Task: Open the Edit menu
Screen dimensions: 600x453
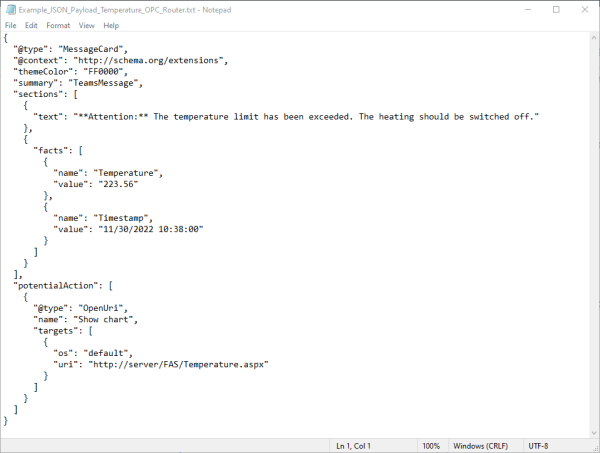Action: coord(31,25)
